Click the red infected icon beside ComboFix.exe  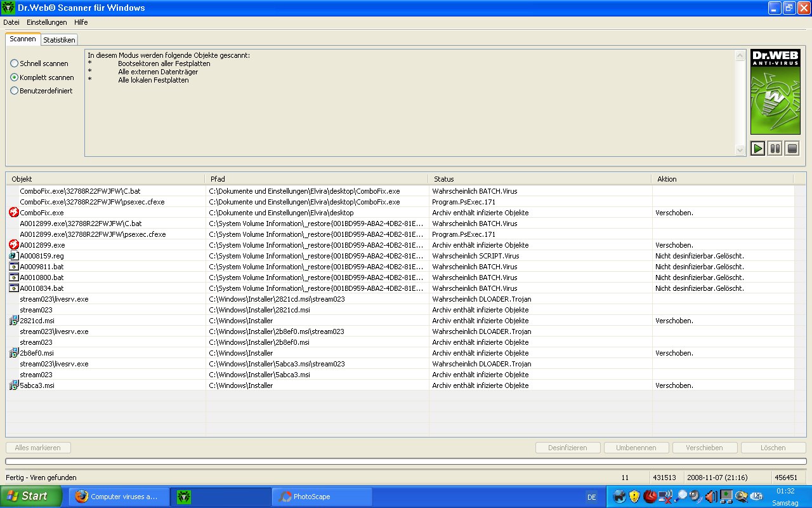[14, 212]
